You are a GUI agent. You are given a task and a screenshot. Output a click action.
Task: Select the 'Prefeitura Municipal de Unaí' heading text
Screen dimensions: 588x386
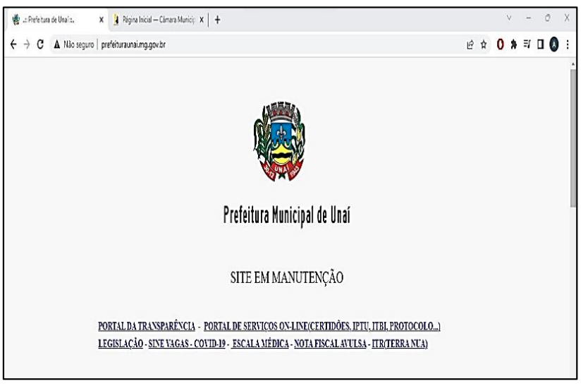click(x=287, y=215)
